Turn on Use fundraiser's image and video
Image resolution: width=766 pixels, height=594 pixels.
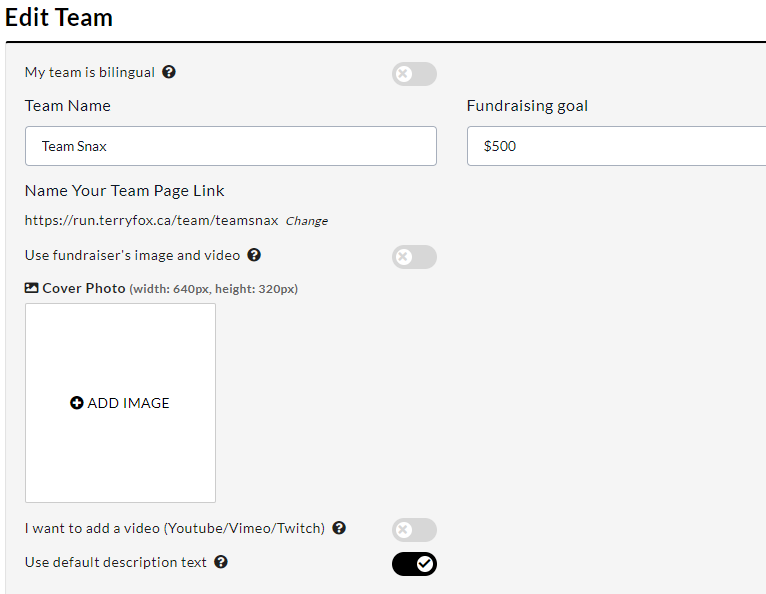[x=414, y=257]
